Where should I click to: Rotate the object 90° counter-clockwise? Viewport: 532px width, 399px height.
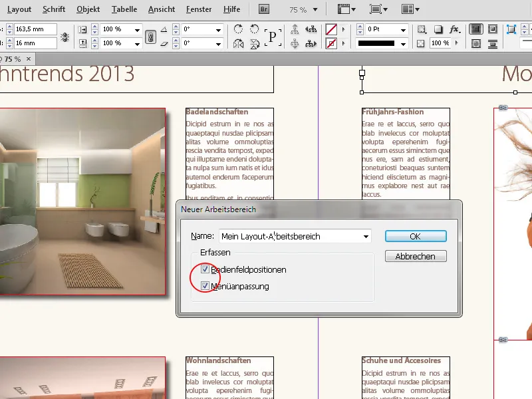point(255,29)
